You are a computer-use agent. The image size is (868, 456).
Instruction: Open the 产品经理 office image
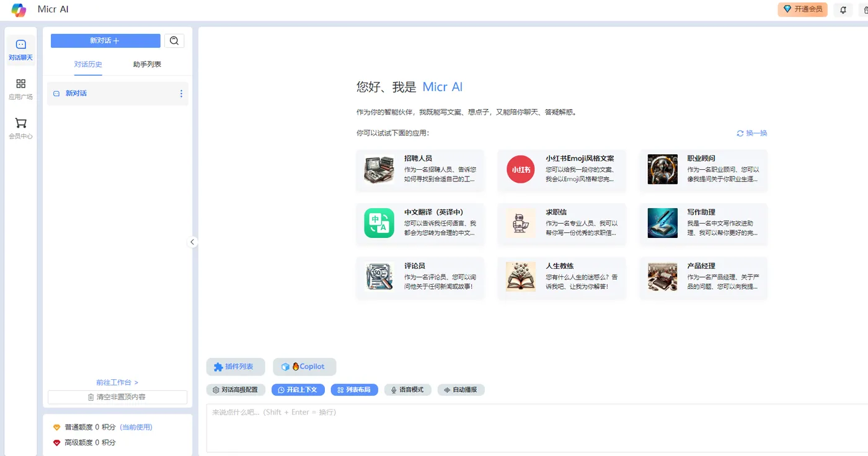tap(662, 277)
